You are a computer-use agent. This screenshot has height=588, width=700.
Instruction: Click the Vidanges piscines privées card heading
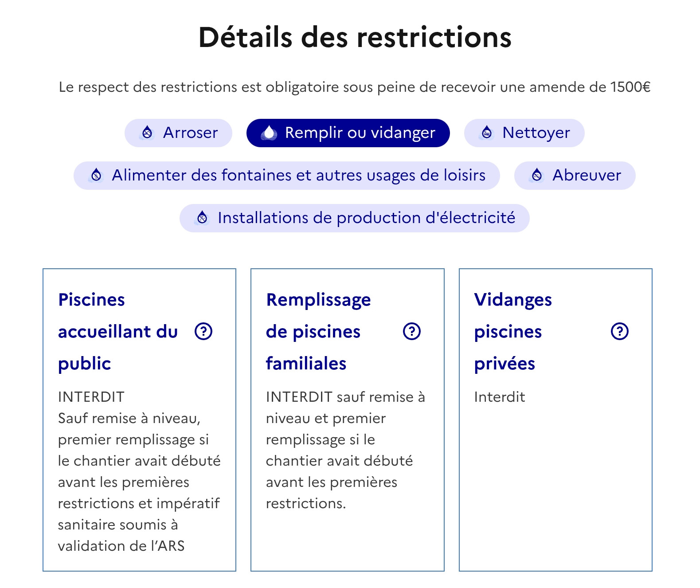(x=512, y=331)
